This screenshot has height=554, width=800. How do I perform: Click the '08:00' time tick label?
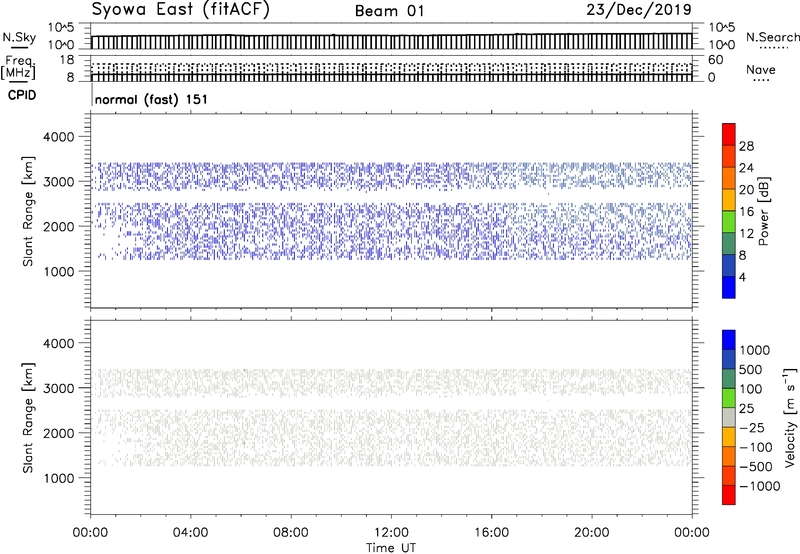click(x=291, y=533)
